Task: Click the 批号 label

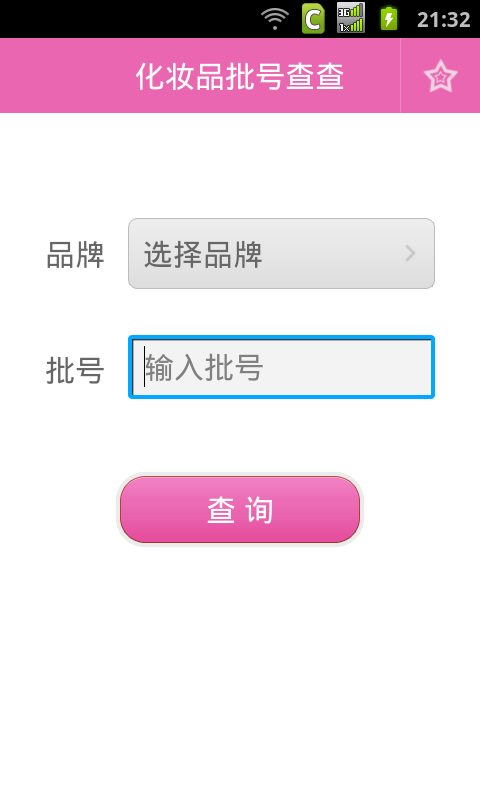Action: (75, 370)
